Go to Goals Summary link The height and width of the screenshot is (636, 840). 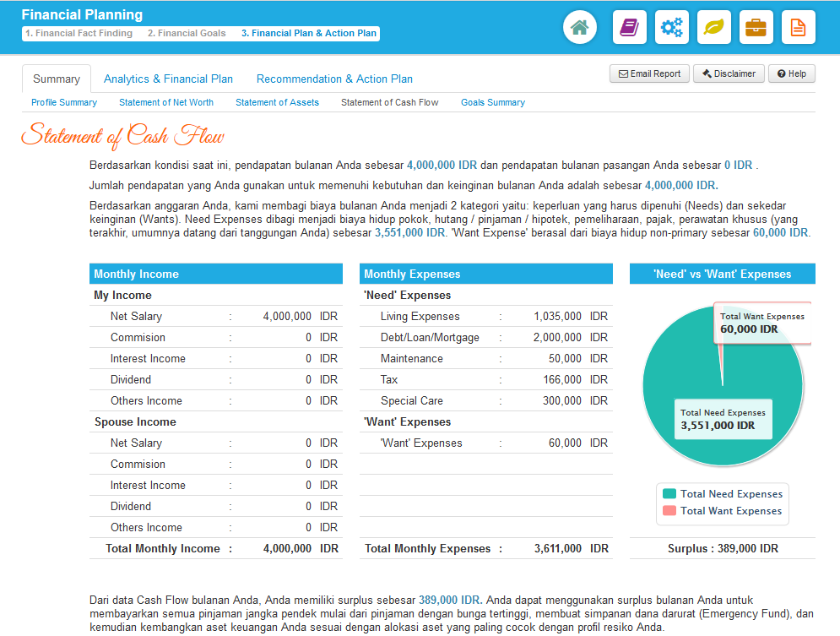tap(492, 102)
